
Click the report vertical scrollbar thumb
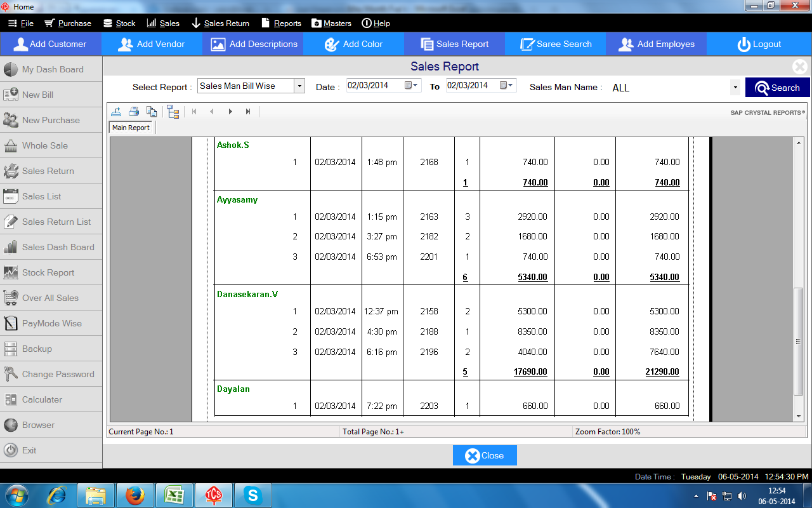tap(799, 342)
